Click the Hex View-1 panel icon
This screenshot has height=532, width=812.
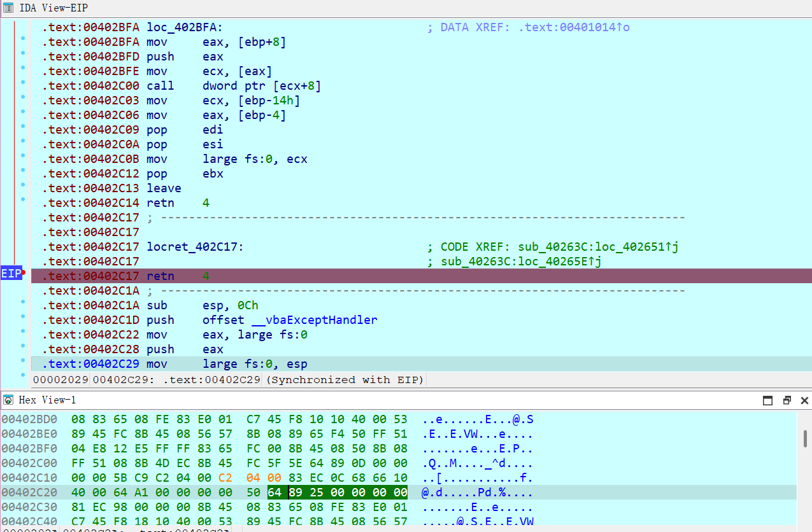(8, 400)
